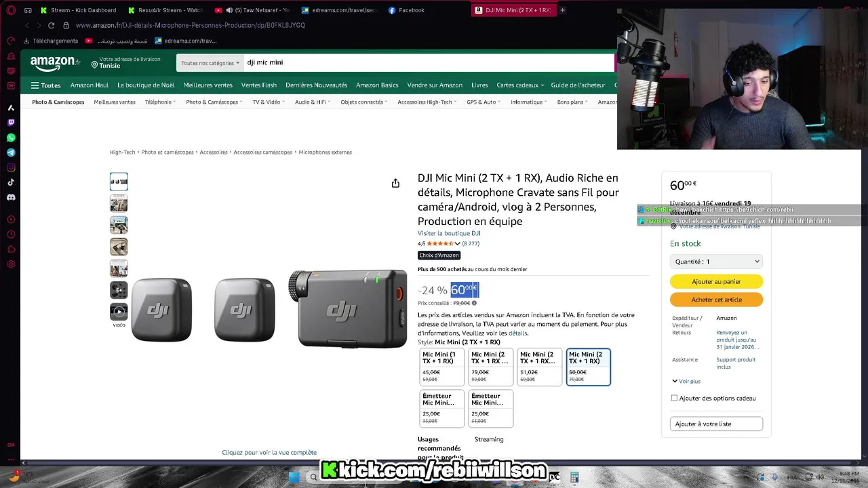Click the site padlock icon in address bar
The height and width of the screenshot is (488, 868).
point(66,25)
